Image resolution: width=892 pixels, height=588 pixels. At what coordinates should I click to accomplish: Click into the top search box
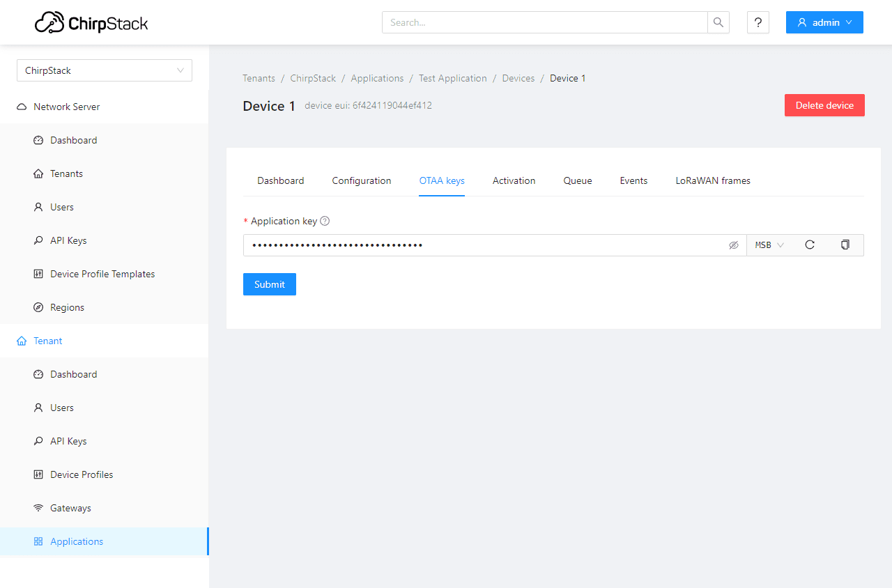[x=544, y=22]
